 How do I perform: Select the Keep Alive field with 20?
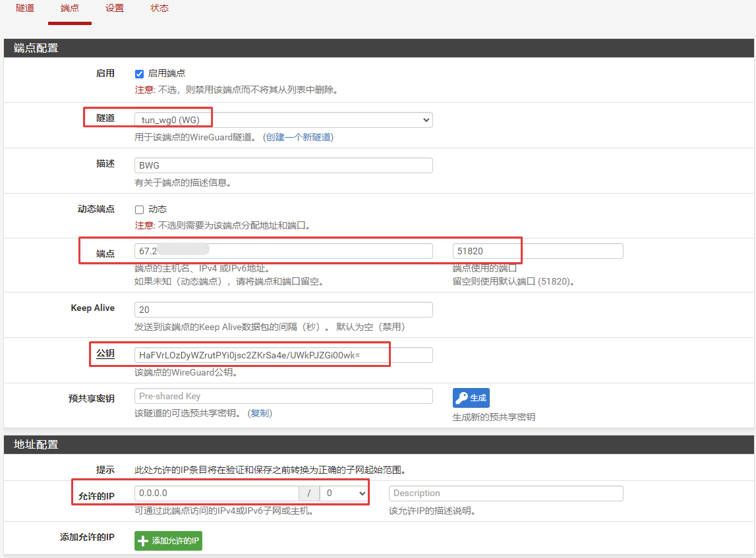(283, 310)
